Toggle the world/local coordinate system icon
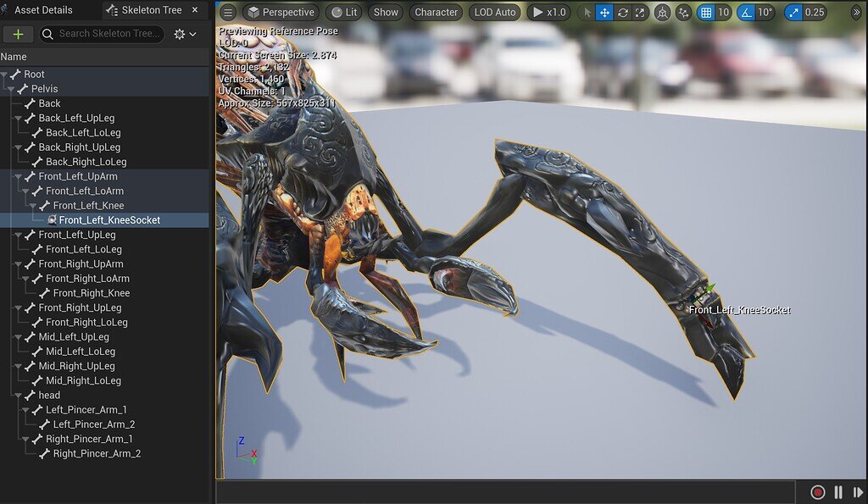 [662, 12]
